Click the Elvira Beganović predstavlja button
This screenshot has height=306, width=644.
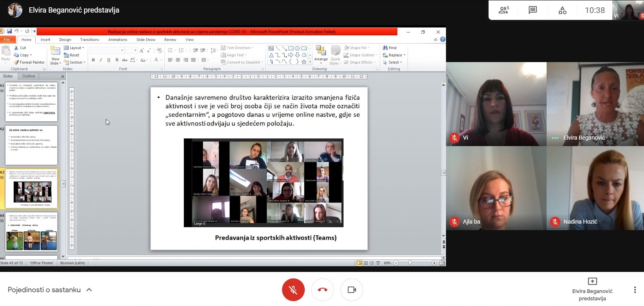[x=592, y=289]
